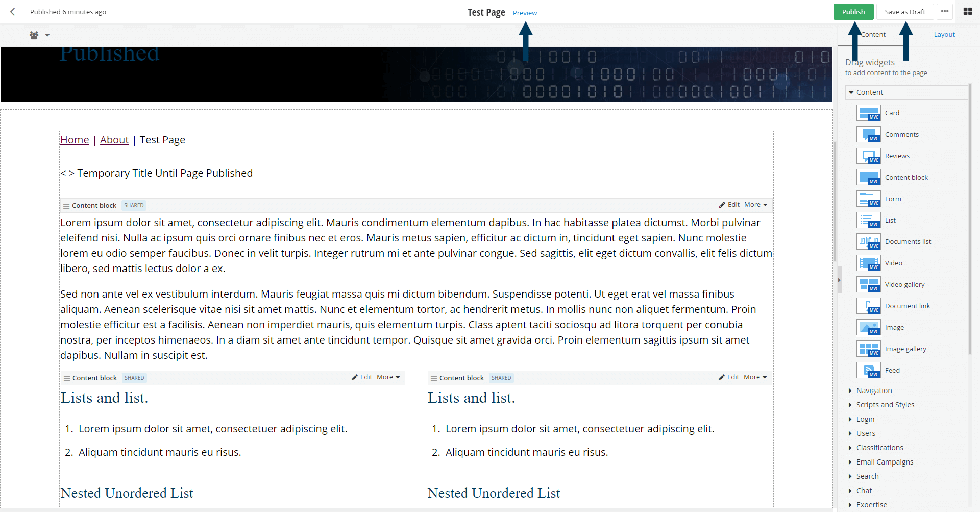The height and width of the screenshot is (512, 980).
Task: Select the Content block widget icon
Action: tap(868, 177)
